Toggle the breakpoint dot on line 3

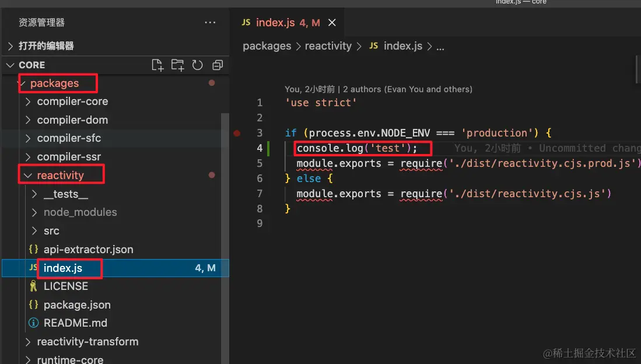(x=237, y=133)
